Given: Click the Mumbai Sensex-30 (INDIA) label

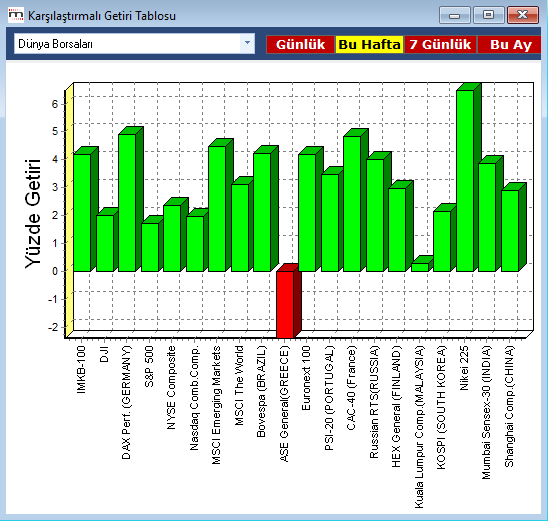Looking at the screenshot, I should [486, 412].
